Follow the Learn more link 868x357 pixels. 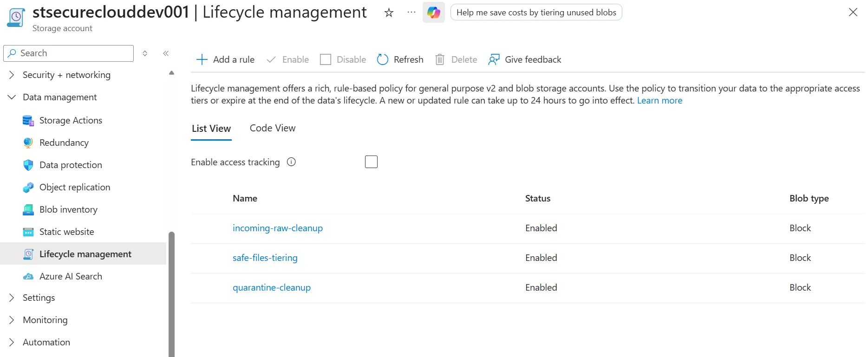pos(659,100)
